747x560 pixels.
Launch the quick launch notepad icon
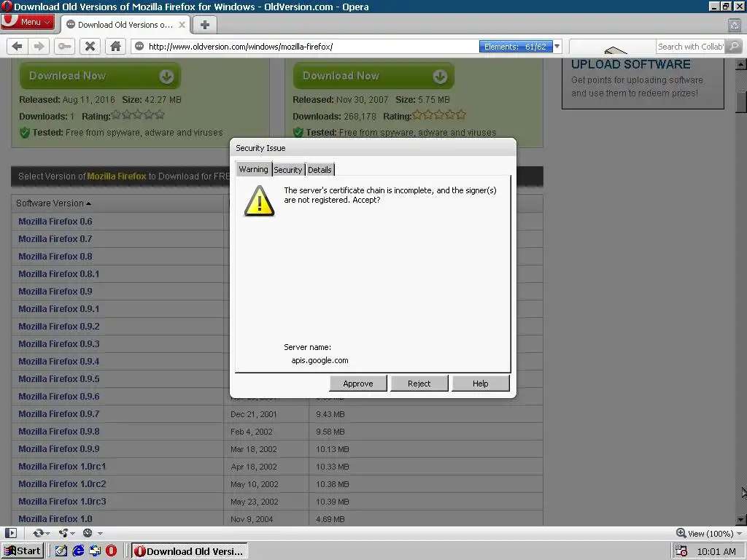point(61,551)
